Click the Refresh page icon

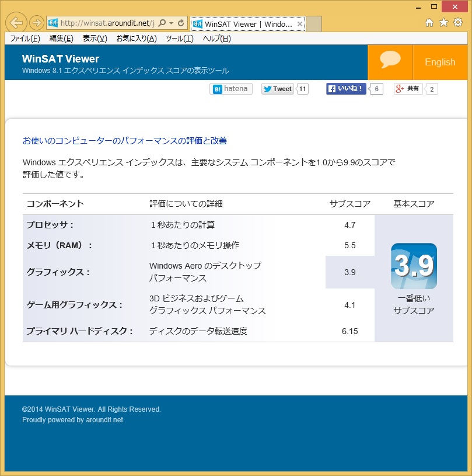(181, 23)
